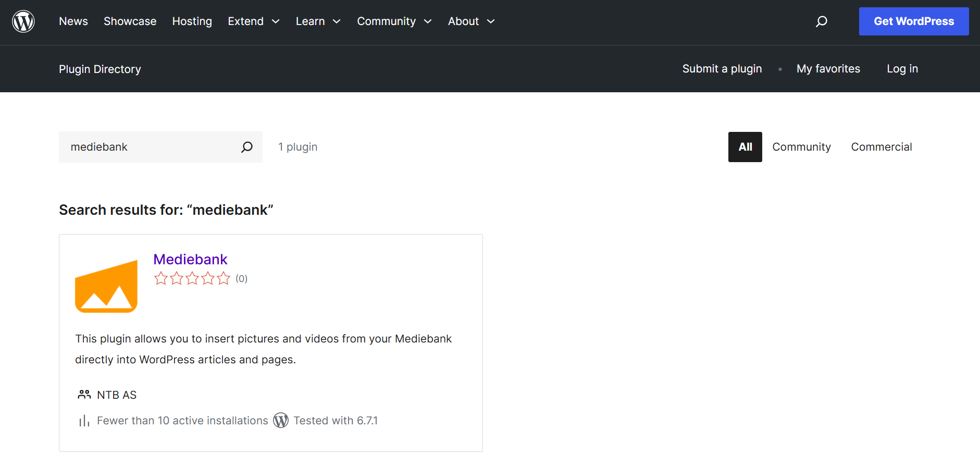Go to Plugin Directory home
The image size is (980, 465).
tap(100, 69)
